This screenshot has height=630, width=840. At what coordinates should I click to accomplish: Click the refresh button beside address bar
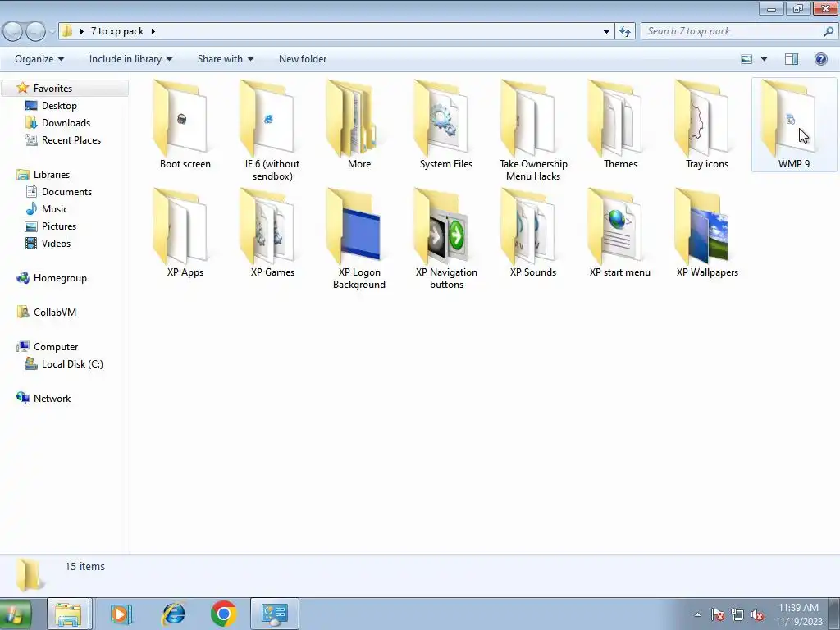[x=624, y=32]
